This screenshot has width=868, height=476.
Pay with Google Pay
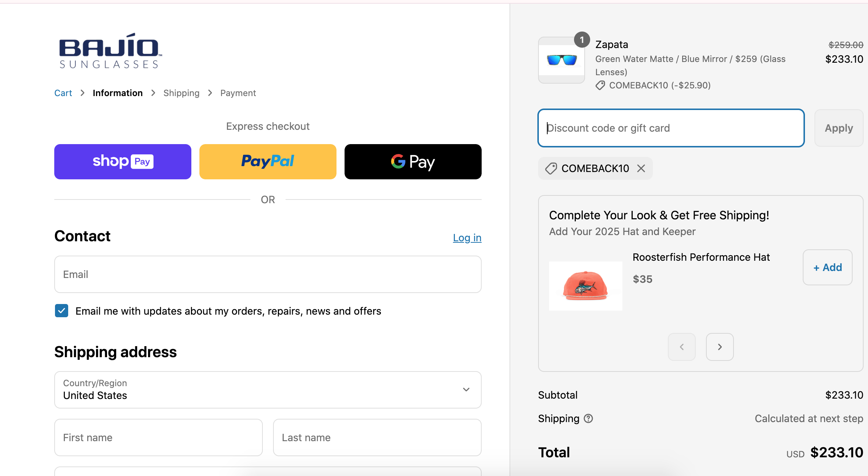tap(413, 161)
